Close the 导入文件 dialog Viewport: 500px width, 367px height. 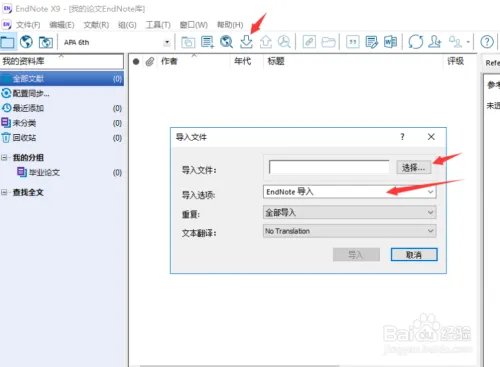pos(431,137)
